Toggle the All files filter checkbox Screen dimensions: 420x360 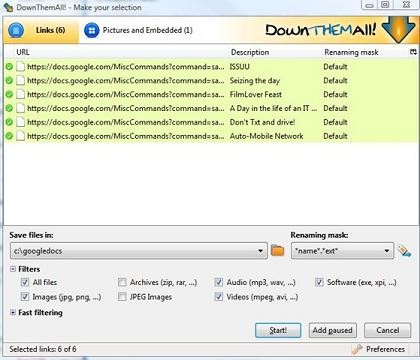click(25, 282)
